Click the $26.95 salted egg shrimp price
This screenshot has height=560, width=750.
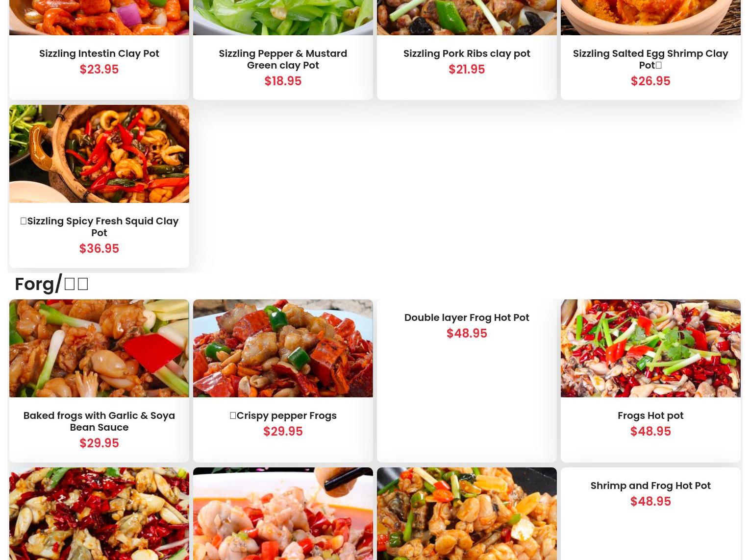click(x=650, y=81)
